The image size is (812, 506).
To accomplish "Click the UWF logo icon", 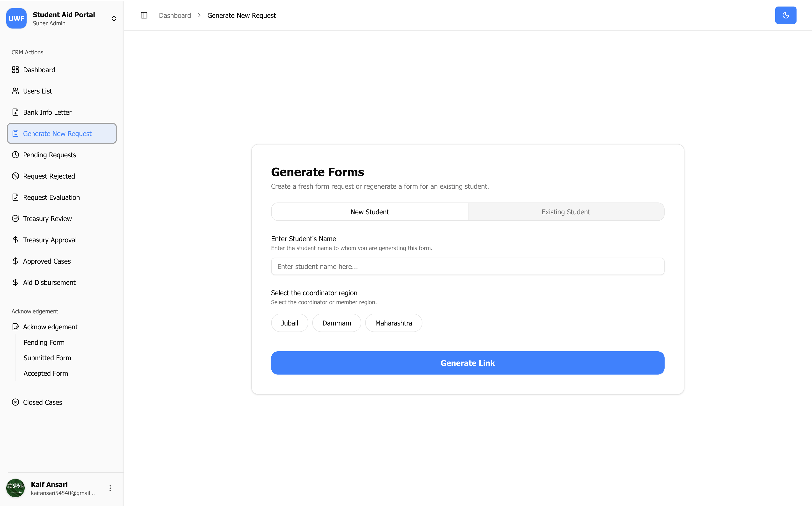I will pyautogui.click(x=16, y=18).
